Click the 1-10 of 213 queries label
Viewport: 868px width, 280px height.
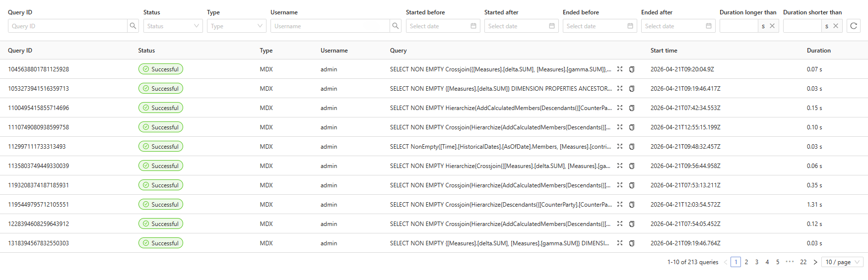point(693,262)
